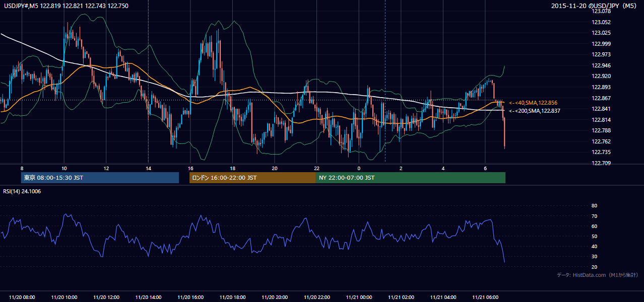This screenshot has height=302, width=644.
Task: Click price axis value 122.709
Action: (x=602, y=163)
